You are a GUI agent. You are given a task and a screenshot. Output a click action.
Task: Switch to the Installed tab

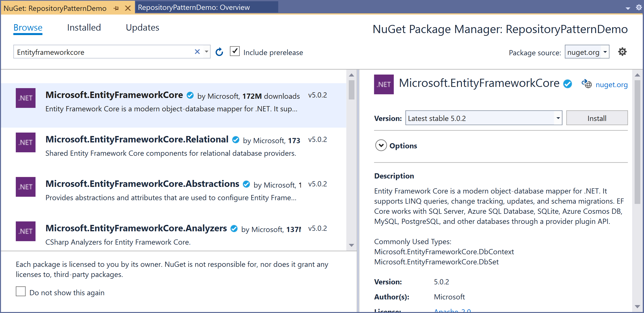click(84, 27)
